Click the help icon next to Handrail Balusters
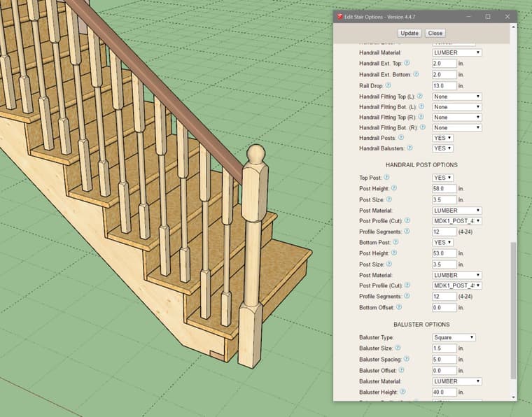Viewport: 532px width, 417px height. click(x=410, y=148)
